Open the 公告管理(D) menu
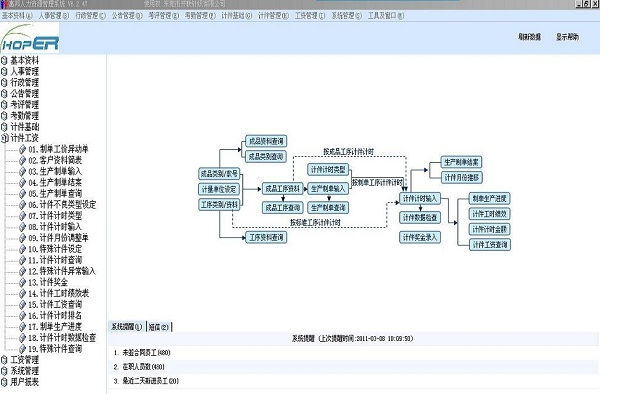 (x=127, y=16)
